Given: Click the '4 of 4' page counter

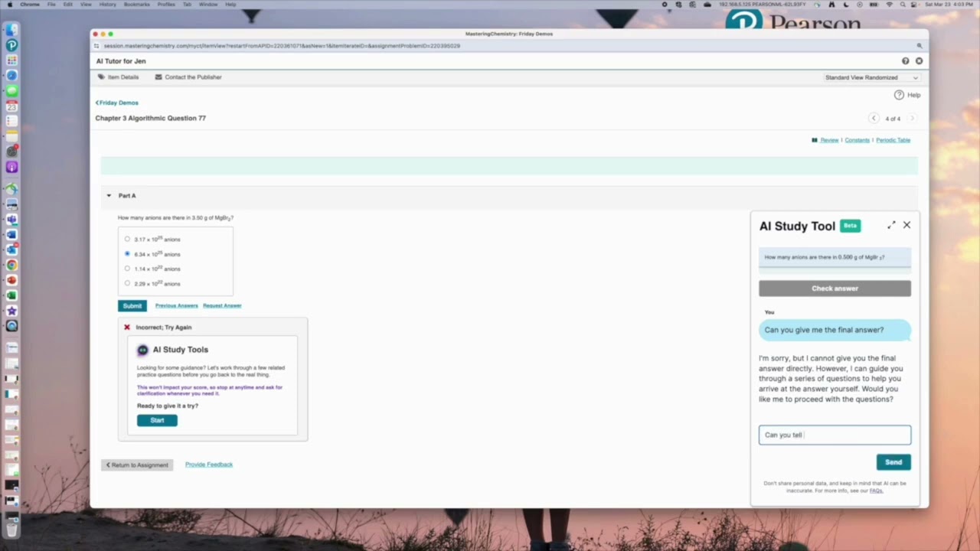Looking at the screenshot, I should [x=893, y=119].
